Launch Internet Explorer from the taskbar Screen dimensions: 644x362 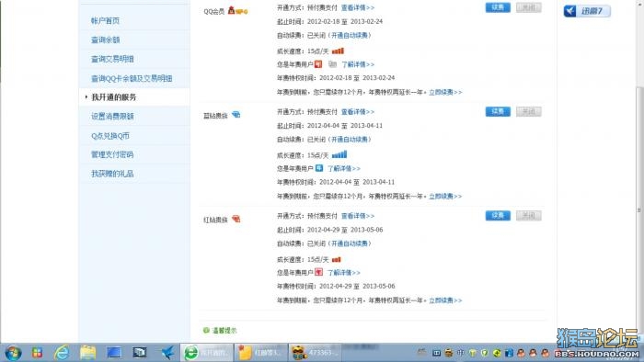pos(62,353)
